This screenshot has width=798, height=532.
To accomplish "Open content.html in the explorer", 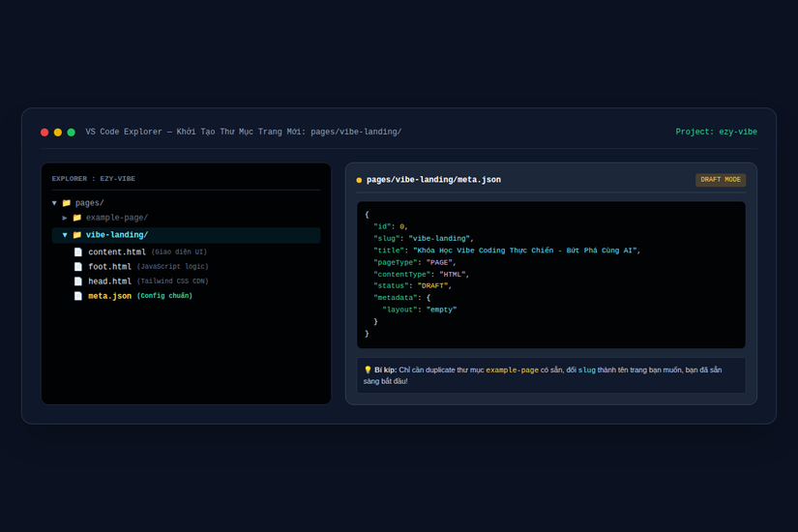I will point(117,252).
